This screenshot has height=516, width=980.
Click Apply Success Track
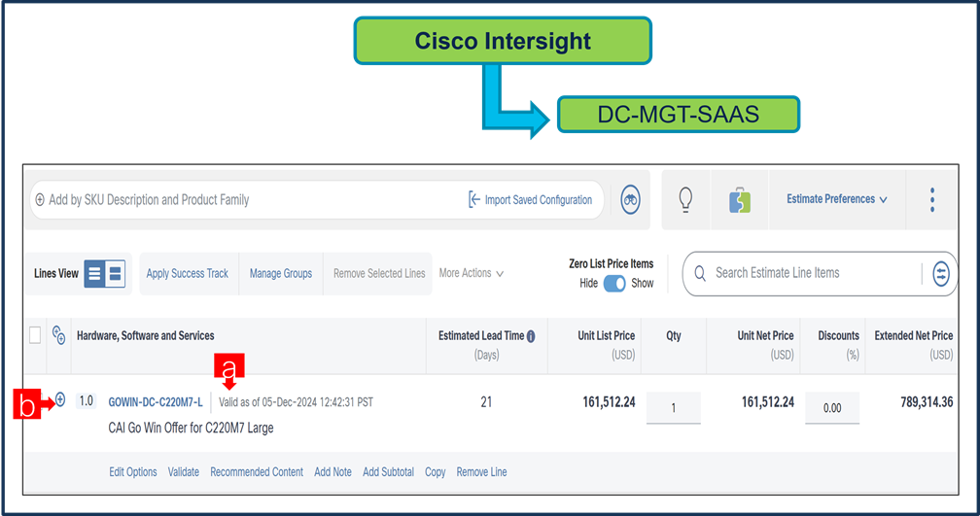click(x=188, y=274)
